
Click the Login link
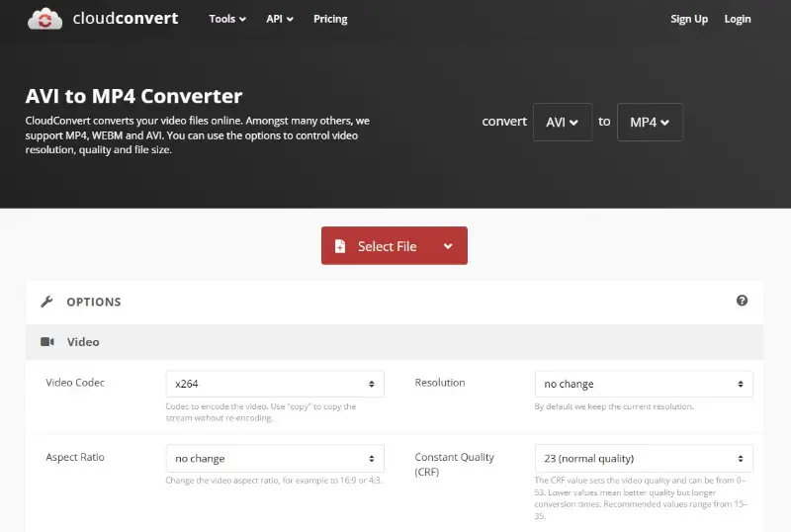coord(738,19)
